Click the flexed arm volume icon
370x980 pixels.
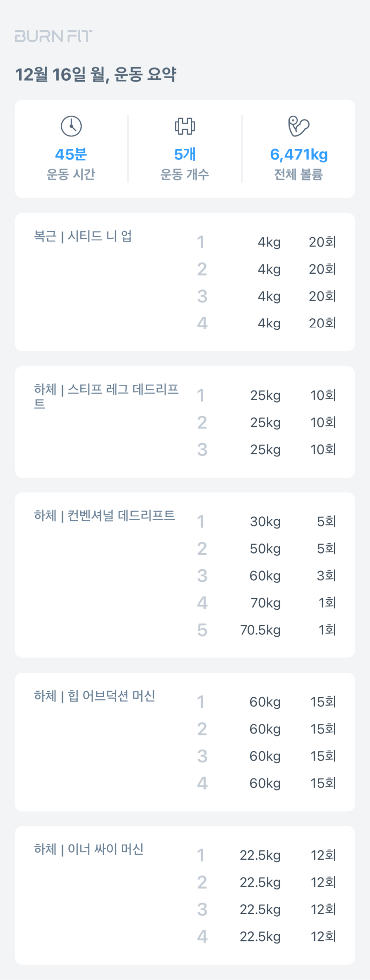pos(298,126)
